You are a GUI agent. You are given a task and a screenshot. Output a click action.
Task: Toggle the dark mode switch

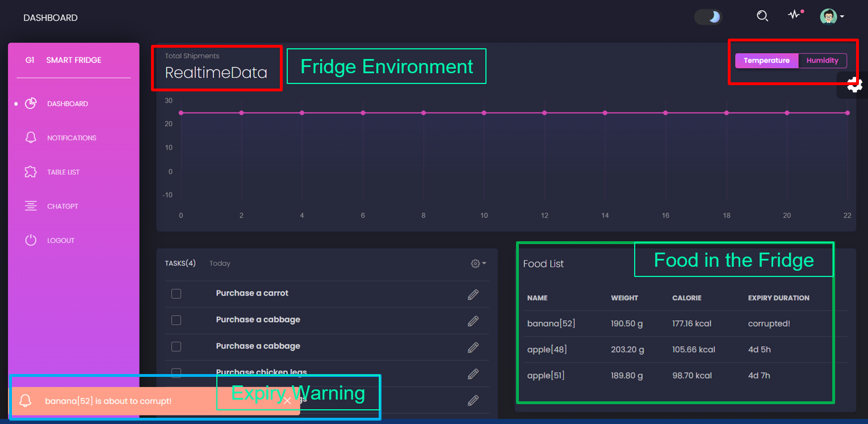(708, 17)
